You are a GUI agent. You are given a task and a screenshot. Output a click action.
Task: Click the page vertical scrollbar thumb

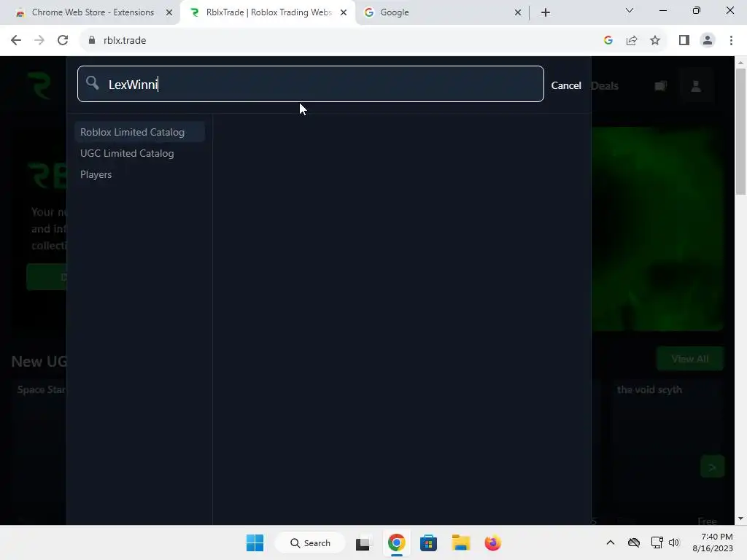740,131
